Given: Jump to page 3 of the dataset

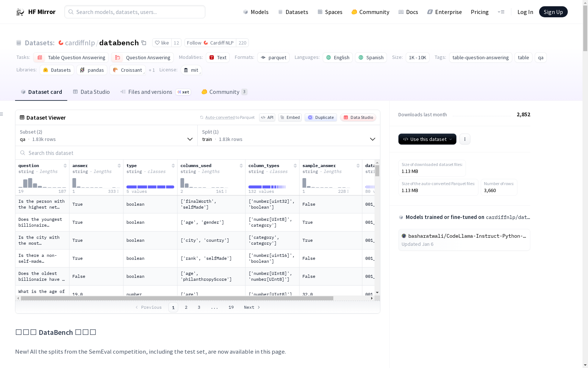Looking at the screenshot, I should (x=199, y=308).
